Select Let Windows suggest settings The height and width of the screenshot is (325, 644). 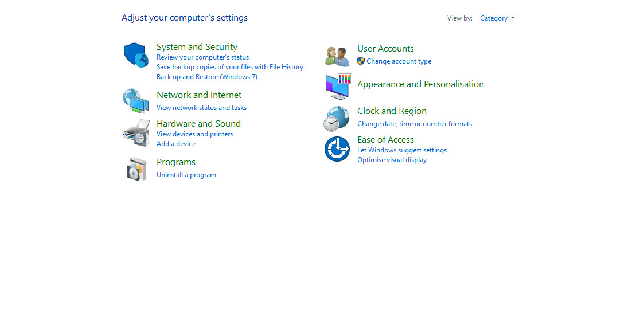click(402, 150)
